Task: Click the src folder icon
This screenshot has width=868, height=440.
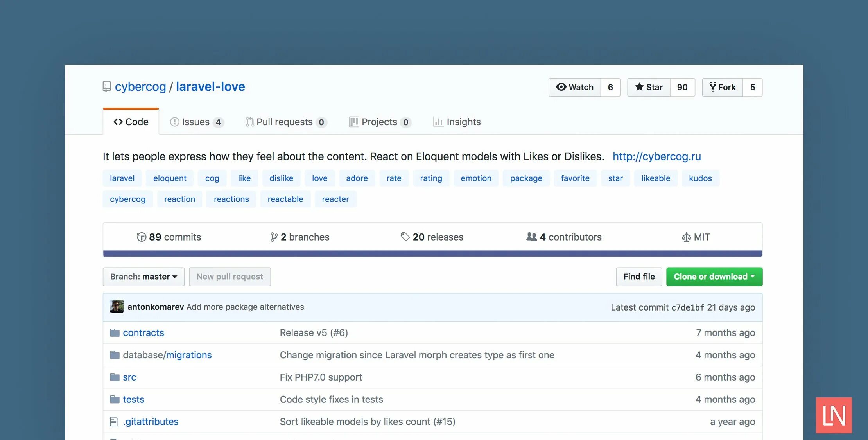Action: click(115, 377)
